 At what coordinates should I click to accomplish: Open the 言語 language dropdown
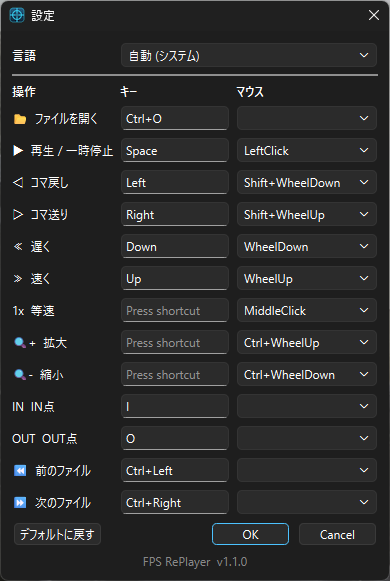coord(249,55)
